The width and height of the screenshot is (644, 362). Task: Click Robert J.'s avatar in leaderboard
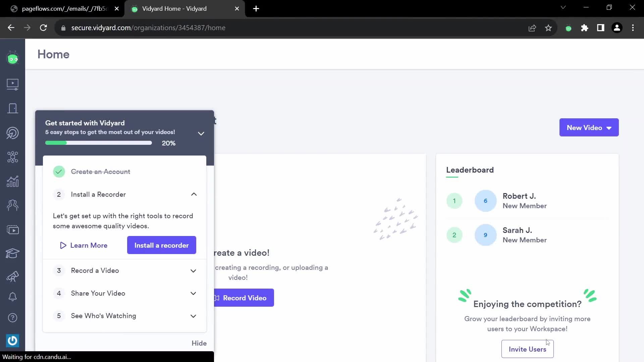coord(485,201)
